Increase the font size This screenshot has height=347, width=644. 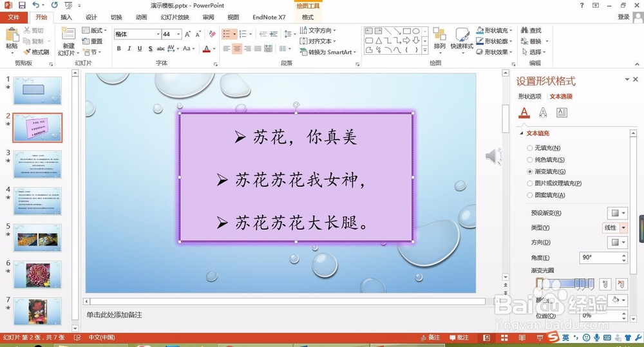point(187,34)
